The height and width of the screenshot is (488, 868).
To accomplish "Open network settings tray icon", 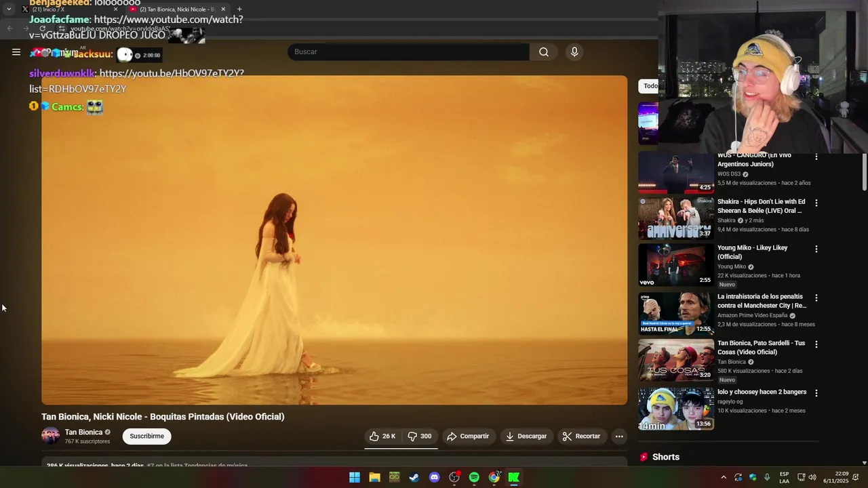I will tap(801, 478).
